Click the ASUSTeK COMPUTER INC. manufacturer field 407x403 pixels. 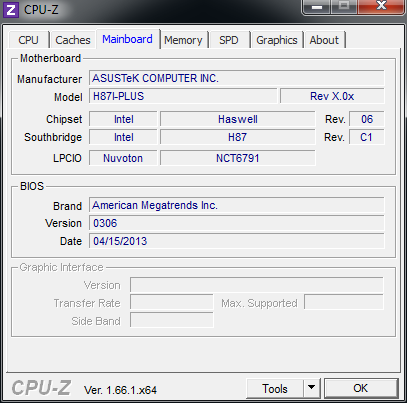(237, 78)
